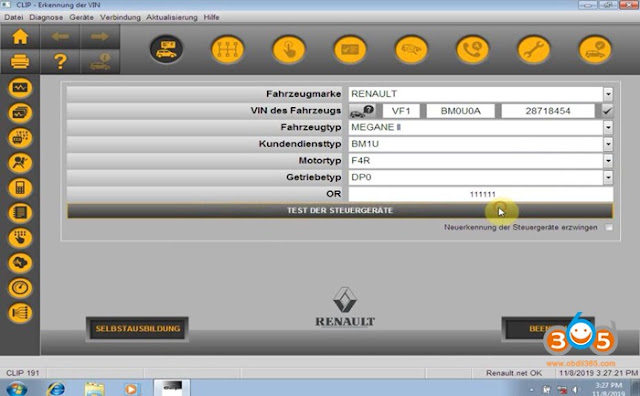Viewport: 640px width, 396px height.
Task: Open the Geräte menu
Action: click(81, 17)
